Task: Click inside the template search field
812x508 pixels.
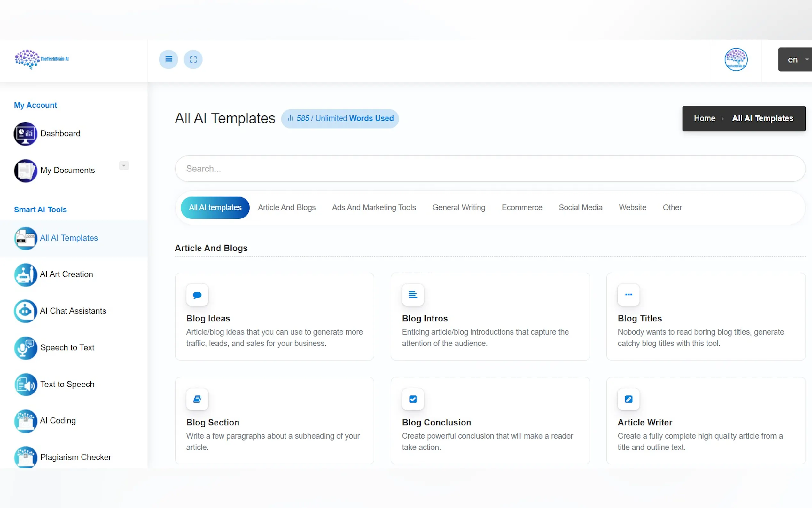Action: [x=403, y=168]
